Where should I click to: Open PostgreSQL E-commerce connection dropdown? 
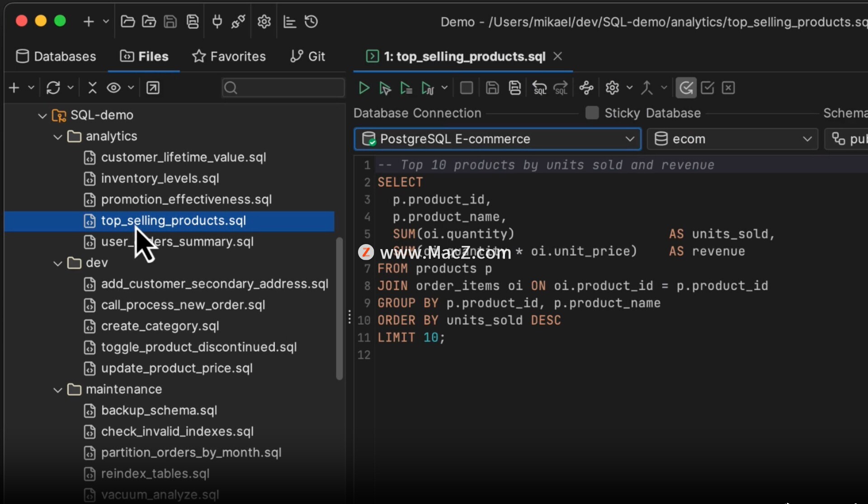[x=497, y=139]
